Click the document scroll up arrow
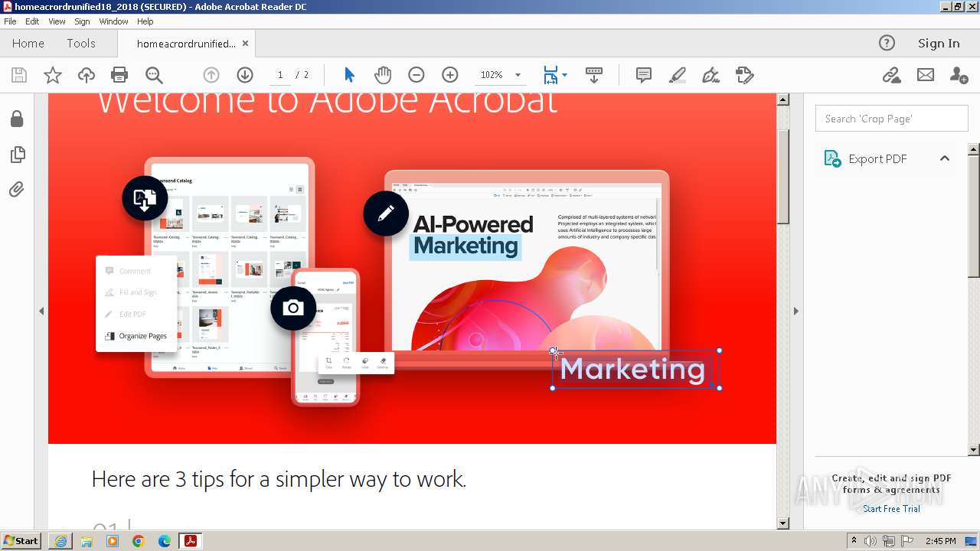This screenshot has width=980, height=551. pyautogui.click(x=782, y=99)
